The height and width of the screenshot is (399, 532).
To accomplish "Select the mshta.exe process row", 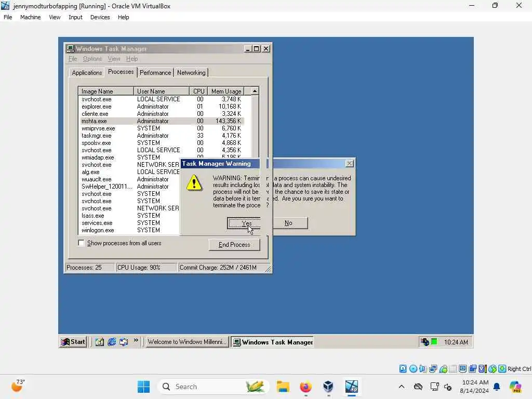I will tap(161, 121).
